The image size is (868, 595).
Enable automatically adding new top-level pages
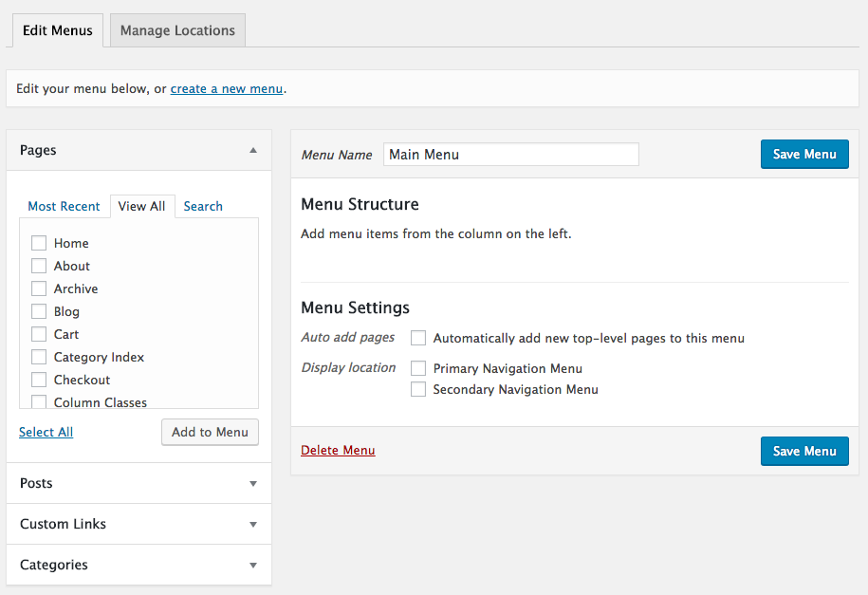point(418,338)
